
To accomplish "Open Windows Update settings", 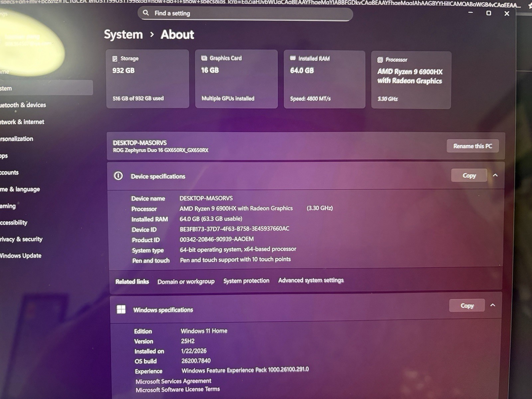I will (21, 256).
